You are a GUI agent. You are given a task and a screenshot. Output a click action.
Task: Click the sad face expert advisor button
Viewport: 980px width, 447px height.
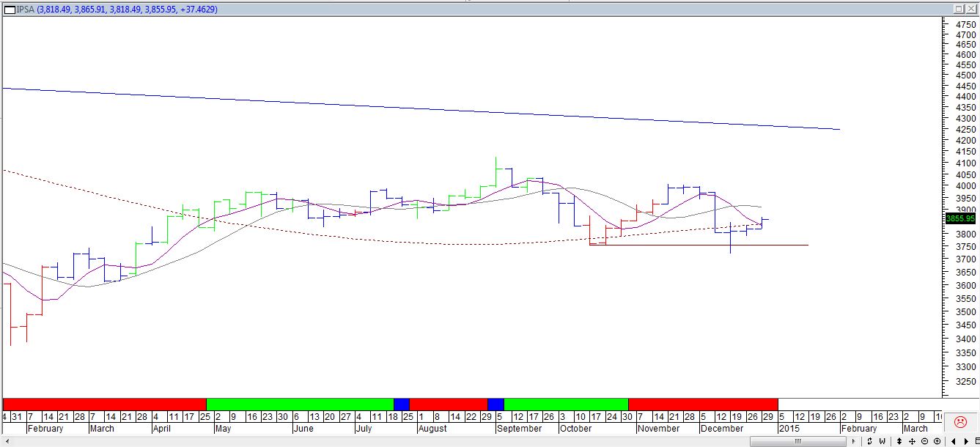960,422
